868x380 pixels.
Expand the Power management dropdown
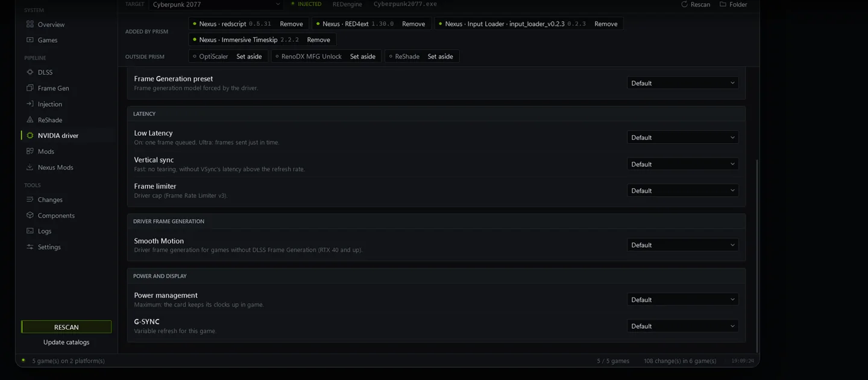click(682, 300)
